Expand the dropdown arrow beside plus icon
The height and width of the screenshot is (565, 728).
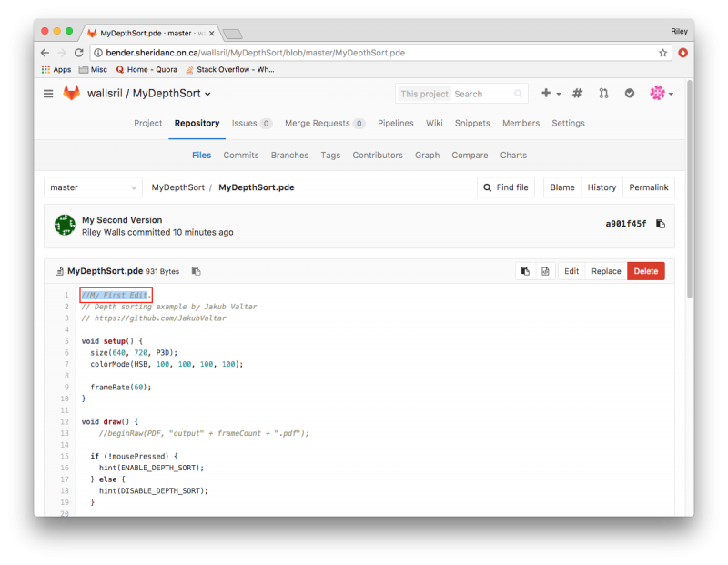point(559,94)
